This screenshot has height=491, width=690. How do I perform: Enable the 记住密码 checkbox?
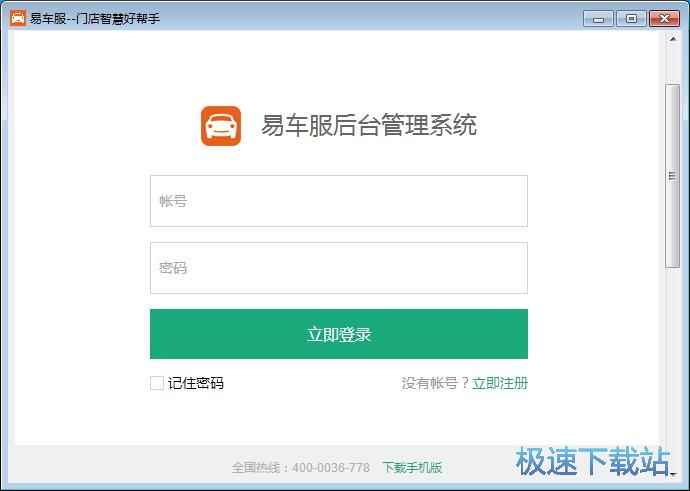pos(157,383)
